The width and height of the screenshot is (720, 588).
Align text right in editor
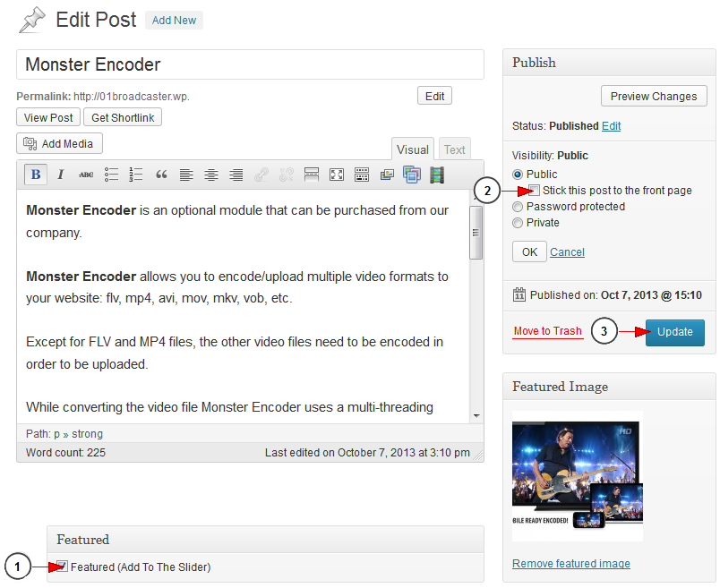236,175
